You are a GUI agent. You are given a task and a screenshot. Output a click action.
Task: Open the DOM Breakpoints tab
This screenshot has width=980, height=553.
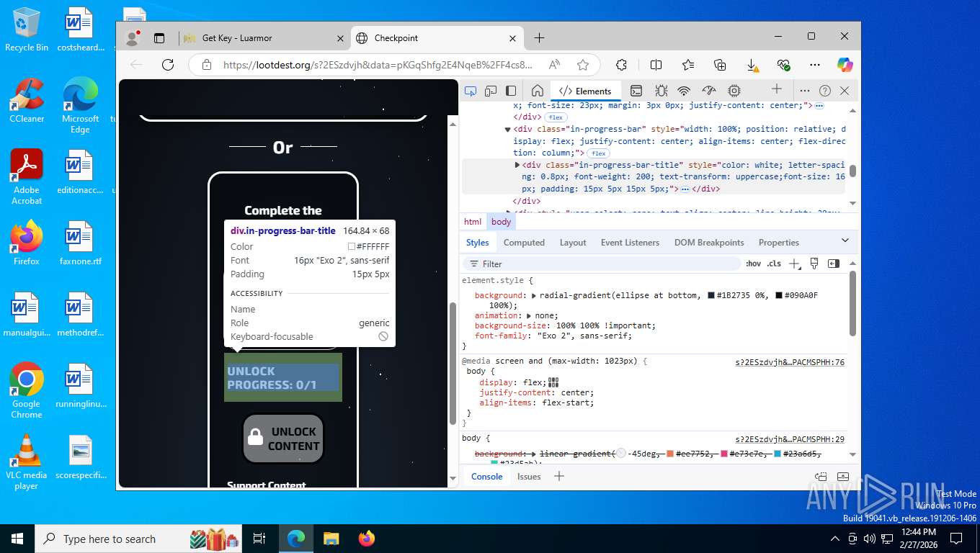(709, 243)
